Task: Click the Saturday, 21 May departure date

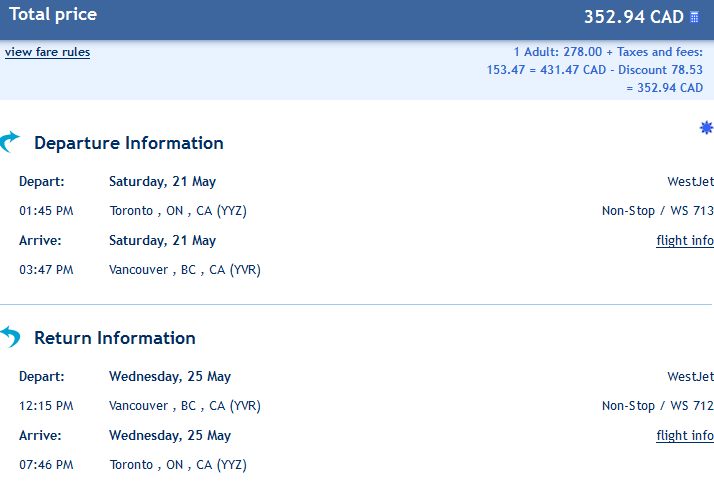Action: (x=162, y=181)
